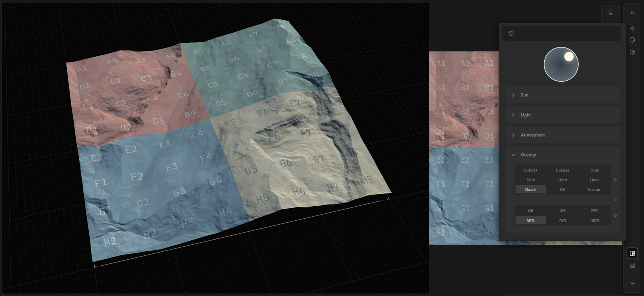Open the 1K resolution selector
Viewport: 644px width, 296px height.
click(632, 13)
